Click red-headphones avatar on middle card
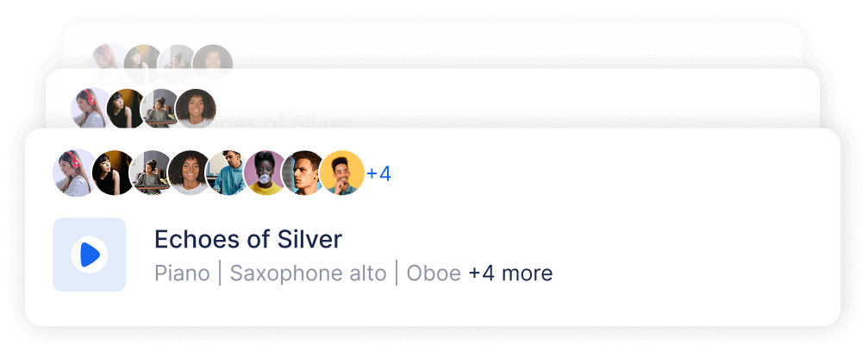This screenshot has height=352, width=868. pos(91,108)
